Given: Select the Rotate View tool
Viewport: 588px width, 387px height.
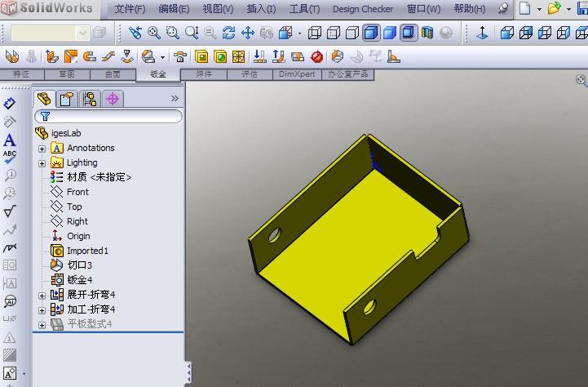Looking at the screenshot, I should point(228,33).
